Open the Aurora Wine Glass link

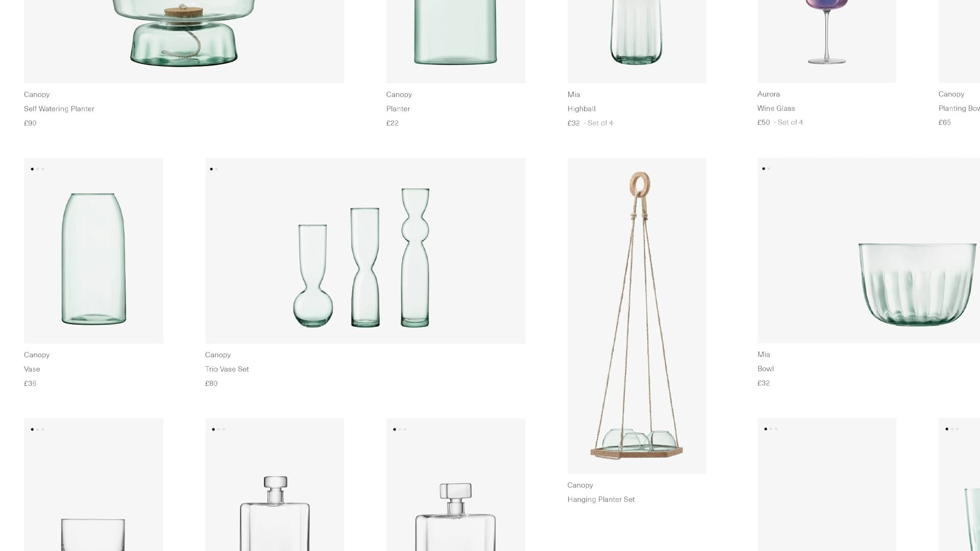click(x=776, y=108)
